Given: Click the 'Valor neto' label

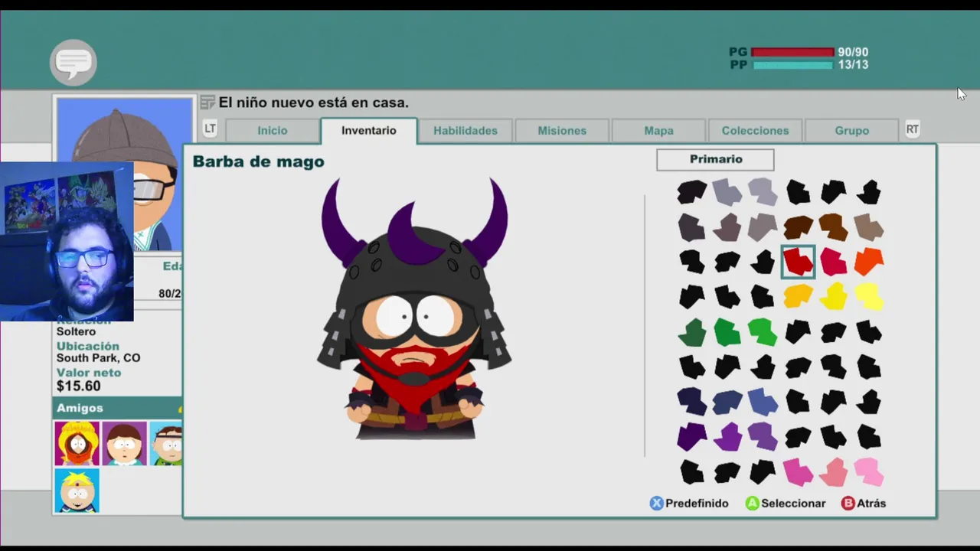Looking at the screenshot, I should tap(89, 373).
